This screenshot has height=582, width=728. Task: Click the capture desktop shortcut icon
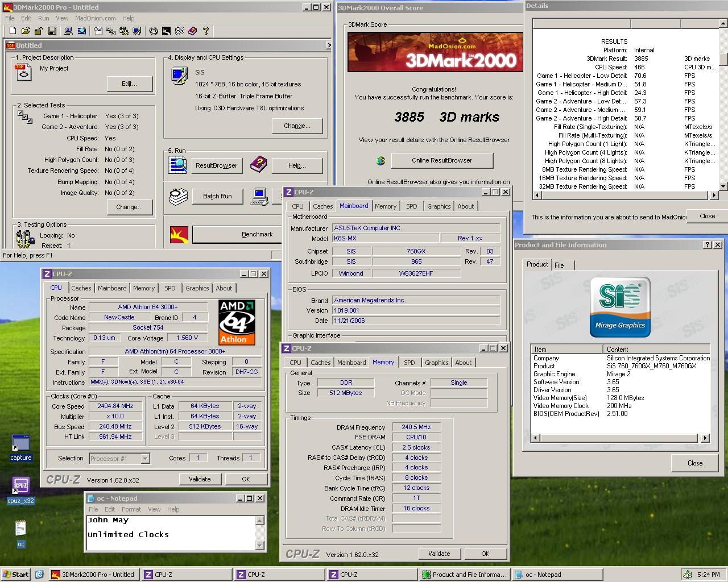pyautogui.click(x=21, y=448)
